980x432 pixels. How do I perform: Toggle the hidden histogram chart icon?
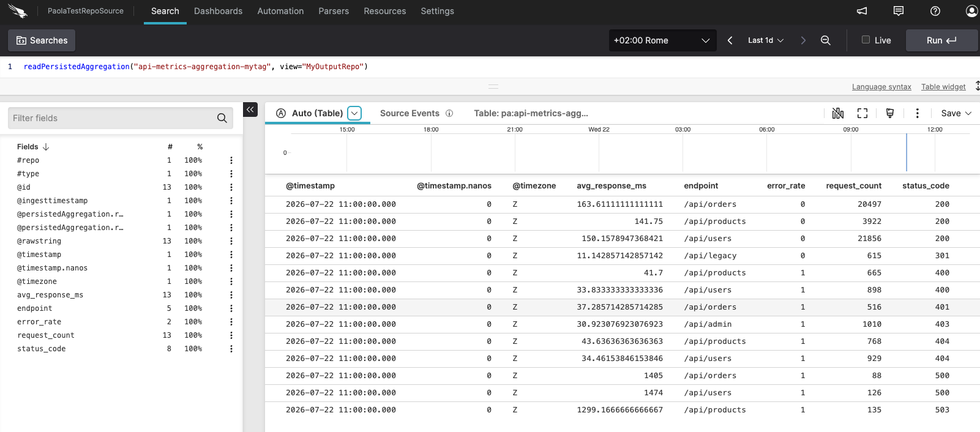(x=838, y=113)
